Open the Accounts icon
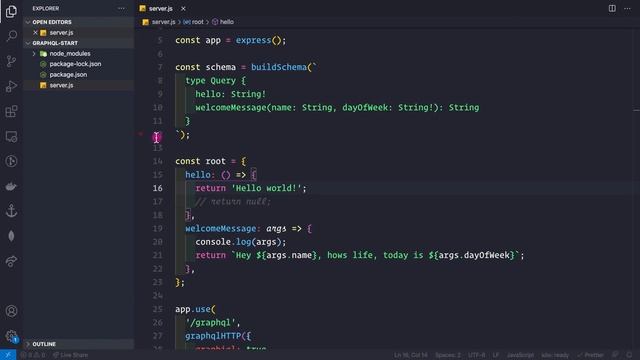 [x=11, y=311]
